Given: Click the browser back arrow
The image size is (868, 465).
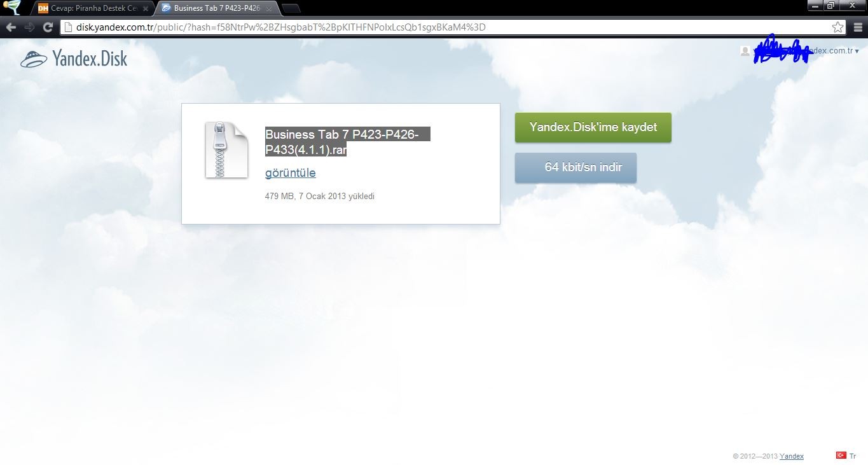Looking at the screenshot, I should coord(11,27).
